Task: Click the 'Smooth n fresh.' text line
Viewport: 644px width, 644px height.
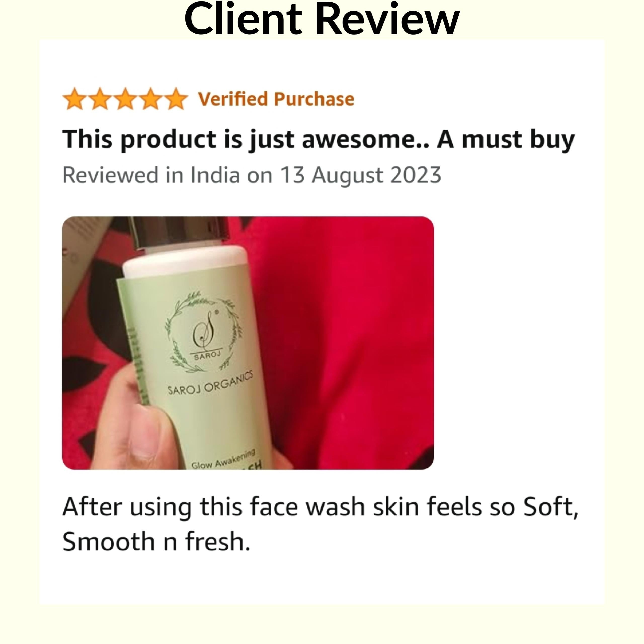Action: (x=156, y=542)
